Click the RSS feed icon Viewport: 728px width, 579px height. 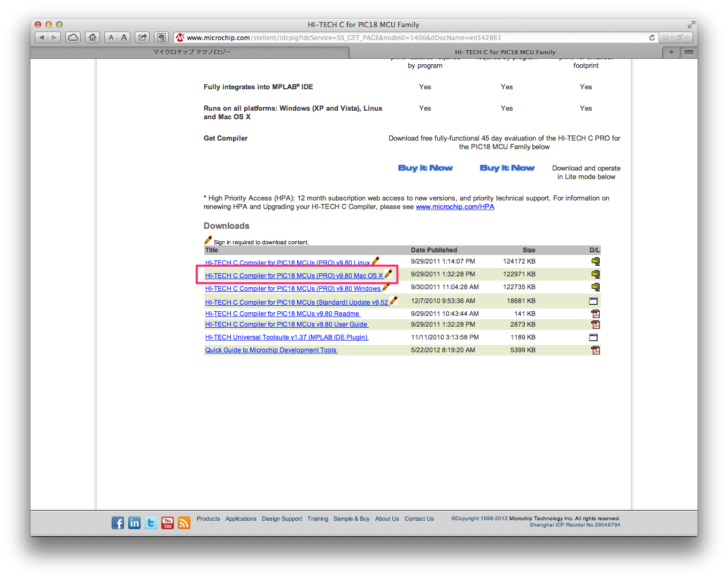click(184, 523)
